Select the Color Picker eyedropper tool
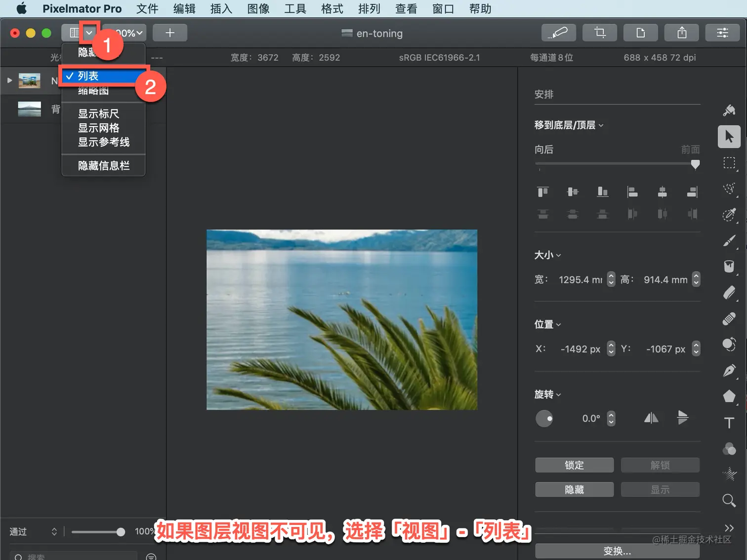The height and width of the screenshot is (560, 747). pos(729,214)
